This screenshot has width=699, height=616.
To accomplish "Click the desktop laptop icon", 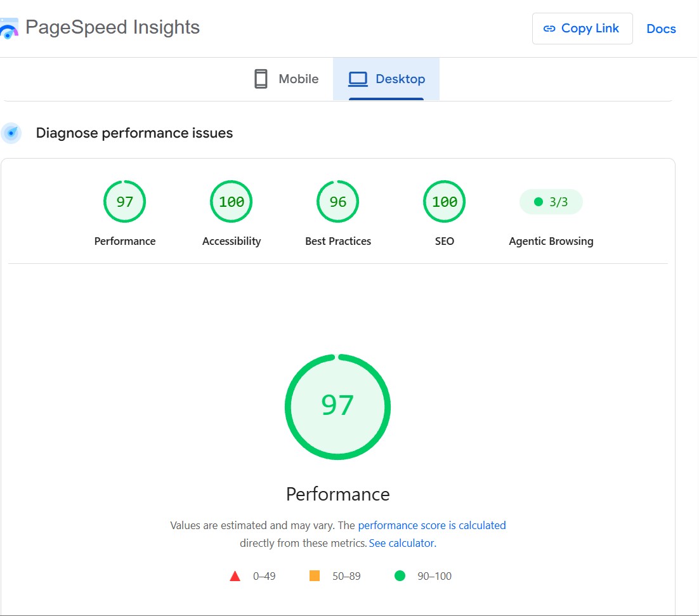I will (358, 79).
